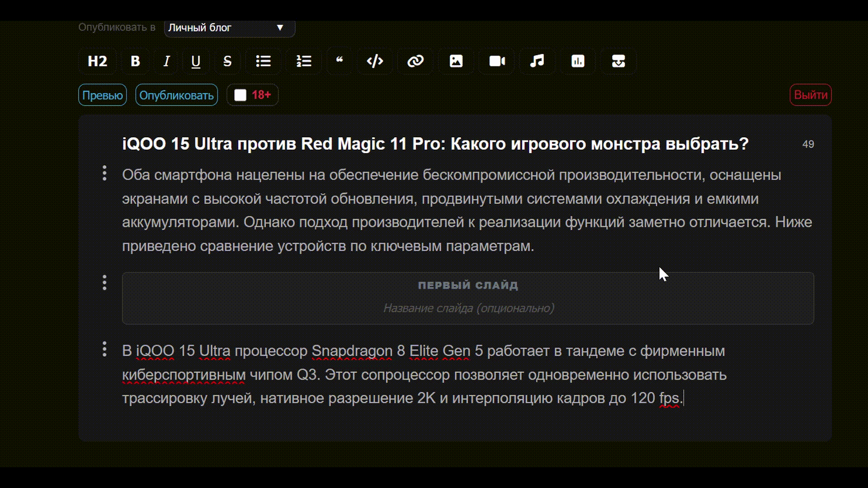Viewport: 868px width, 488px height.
Task: Apply italic formatting
Action: click(166, 61)
